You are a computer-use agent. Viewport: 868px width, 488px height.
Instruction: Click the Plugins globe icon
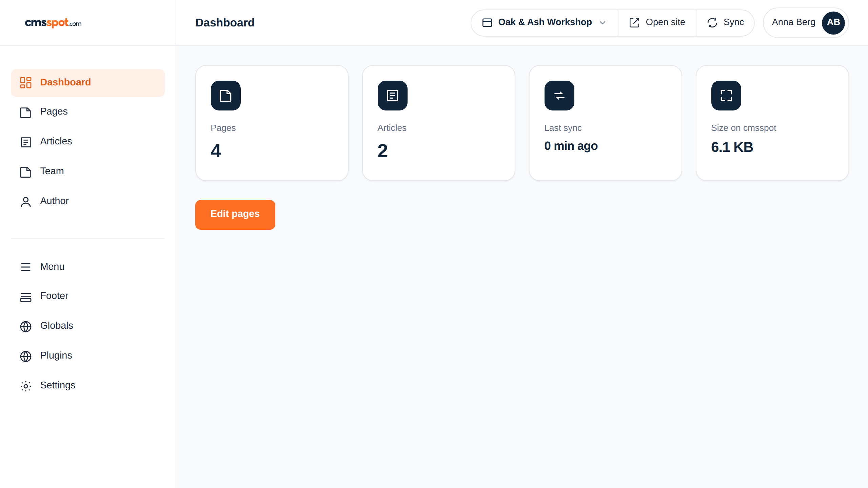tap(26, 356)
